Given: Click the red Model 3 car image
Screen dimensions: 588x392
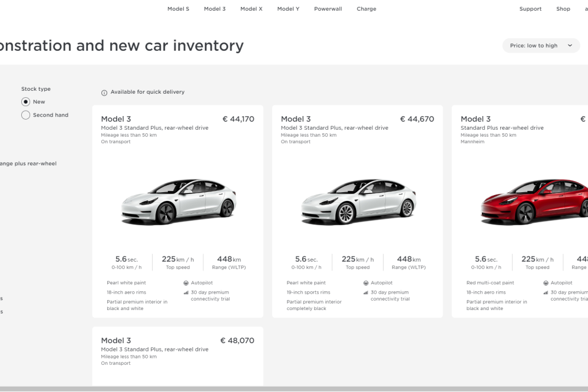Looking at the screenshot, I should tap(533, 202).
